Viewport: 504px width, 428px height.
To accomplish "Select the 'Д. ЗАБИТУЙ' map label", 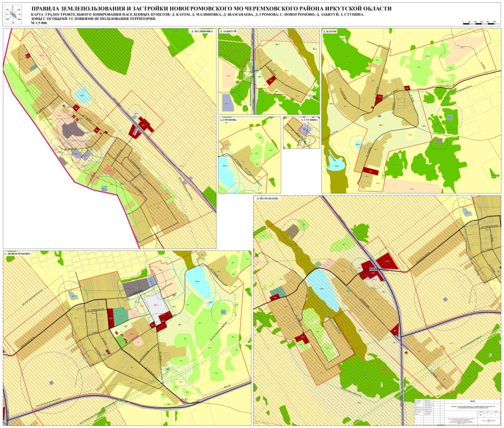I will (228, 31).
